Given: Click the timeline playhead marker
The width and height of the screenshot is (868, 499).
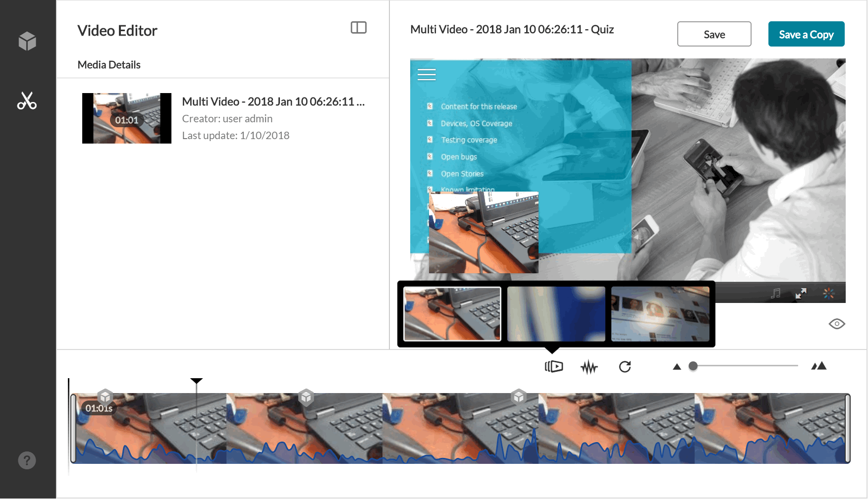Looking at the screenshot, I should pyautogui.click(x=197, y=381).
